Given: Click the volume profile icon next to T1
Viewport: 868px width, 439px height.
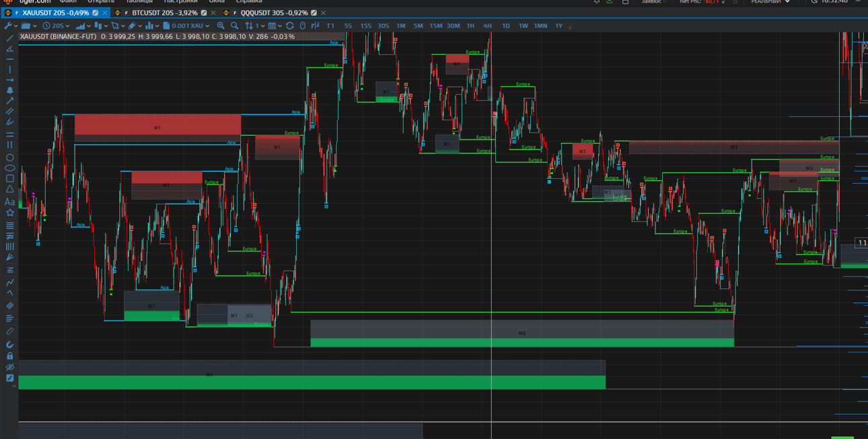Looking at the screenshot, I should coord(316,26).
